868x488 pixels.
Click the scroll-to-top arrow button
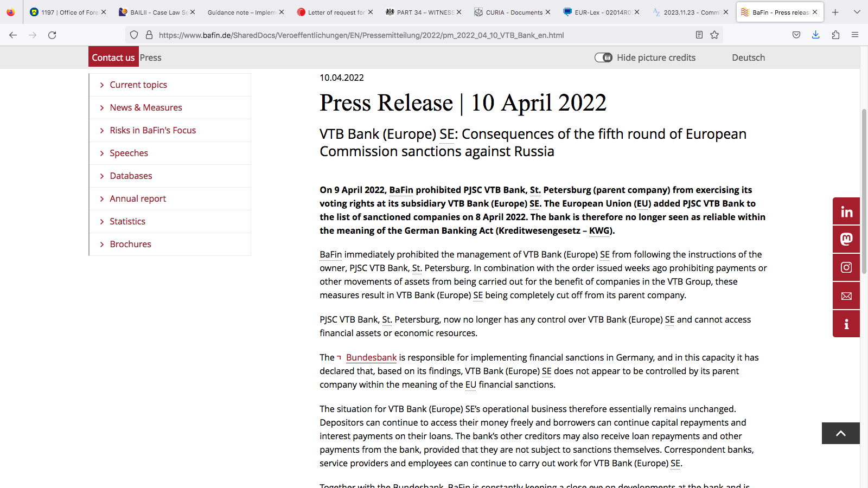tap(840, 433)
